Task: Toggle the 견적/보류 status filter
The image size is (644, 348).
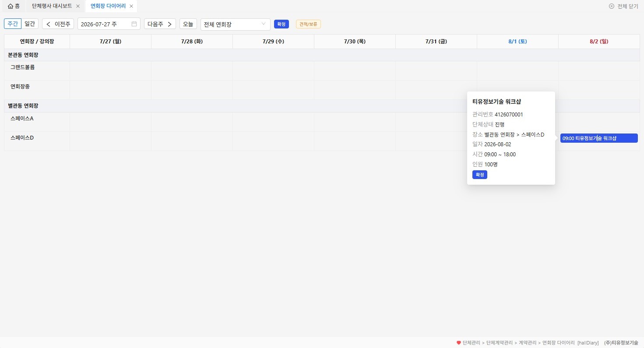Action: tap(308, 24)
